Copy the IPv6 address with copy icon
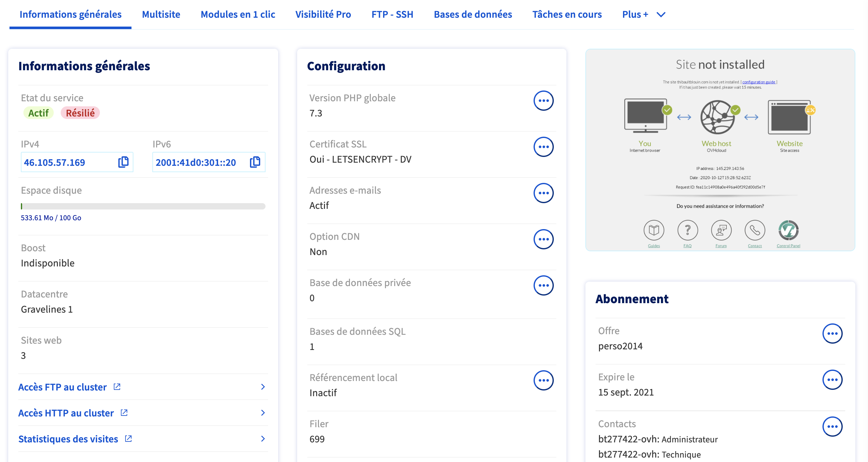868x462 pixels. pyautogui.click(x=255, y=162)
